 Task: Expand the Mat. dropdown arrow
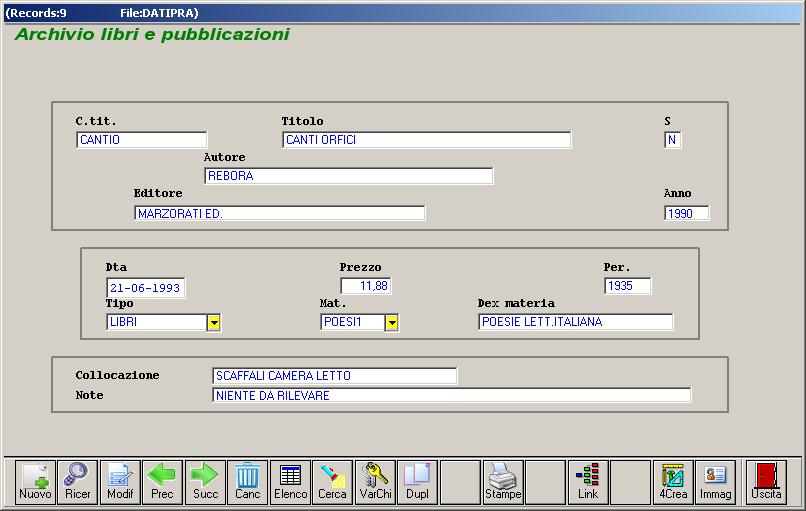point(392,323)
